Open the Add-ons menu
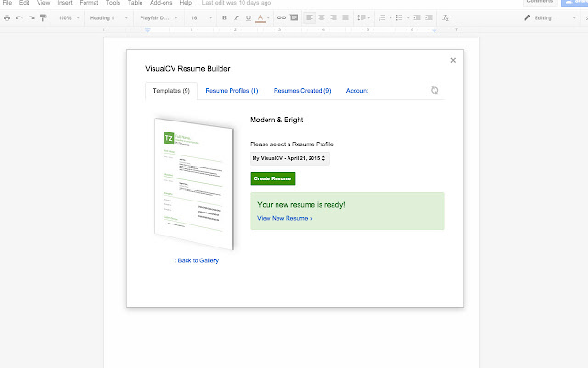Screen dimensions: 588x368 pos(161,3)
